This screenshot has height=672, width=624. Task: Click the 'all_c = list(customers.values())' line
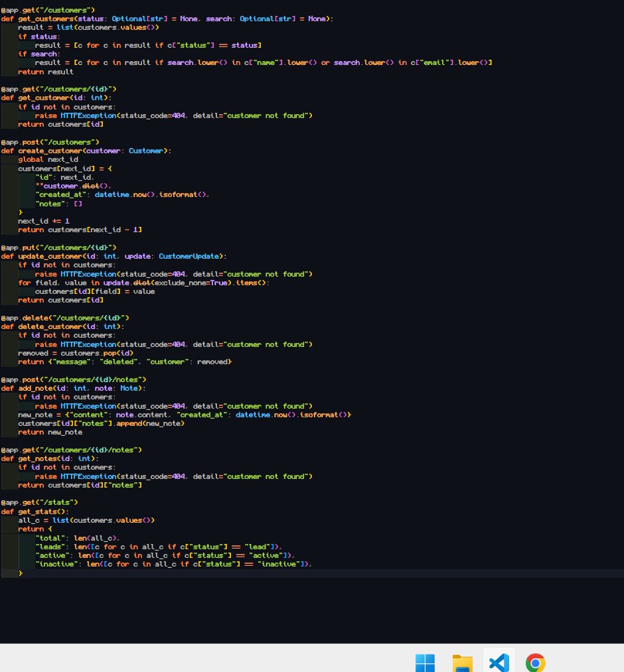tap(86, 520)
